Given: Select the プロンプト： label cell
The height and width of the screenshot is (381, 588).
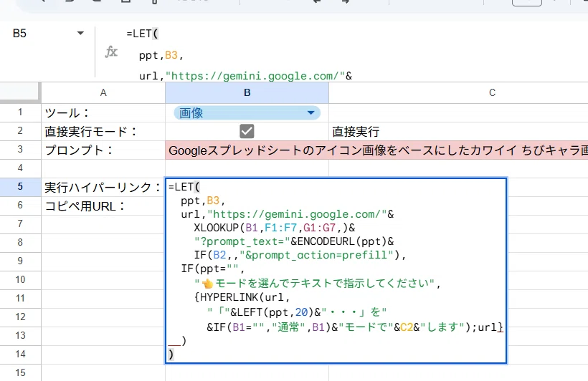Looking at the screenshot, I should [x=103, y=150].
